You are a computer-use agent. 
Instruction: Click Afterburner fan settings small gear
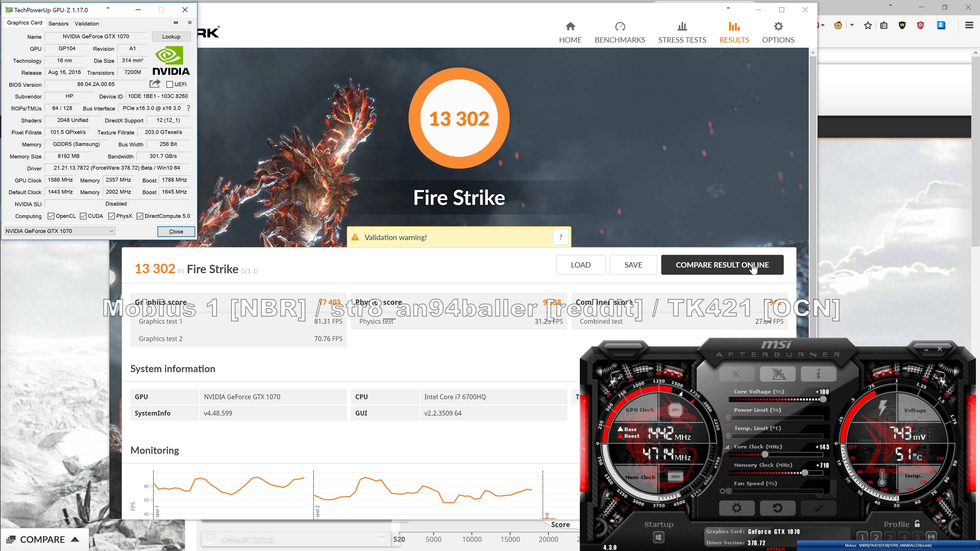[722, 491]
